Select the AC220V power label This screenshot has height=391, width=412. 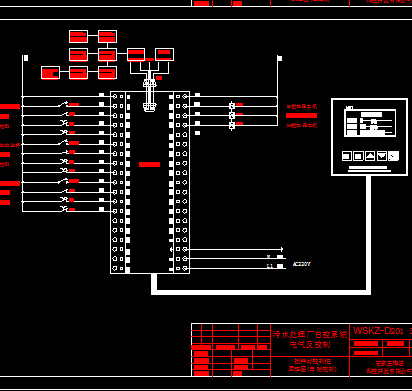point(302,264)
